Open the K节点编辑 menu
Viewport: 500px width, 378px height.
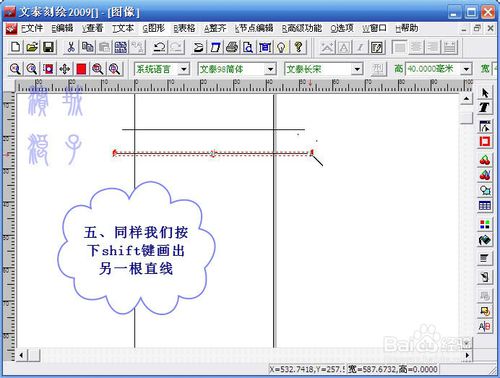pos(254,28)
